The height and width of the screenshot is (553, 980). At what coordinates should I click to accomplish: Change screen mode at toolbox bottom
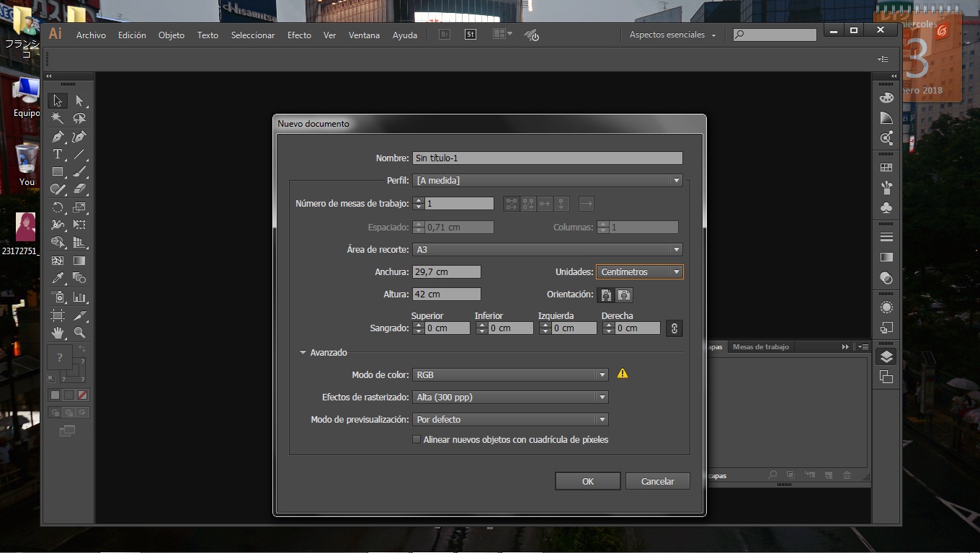(68, 431)
